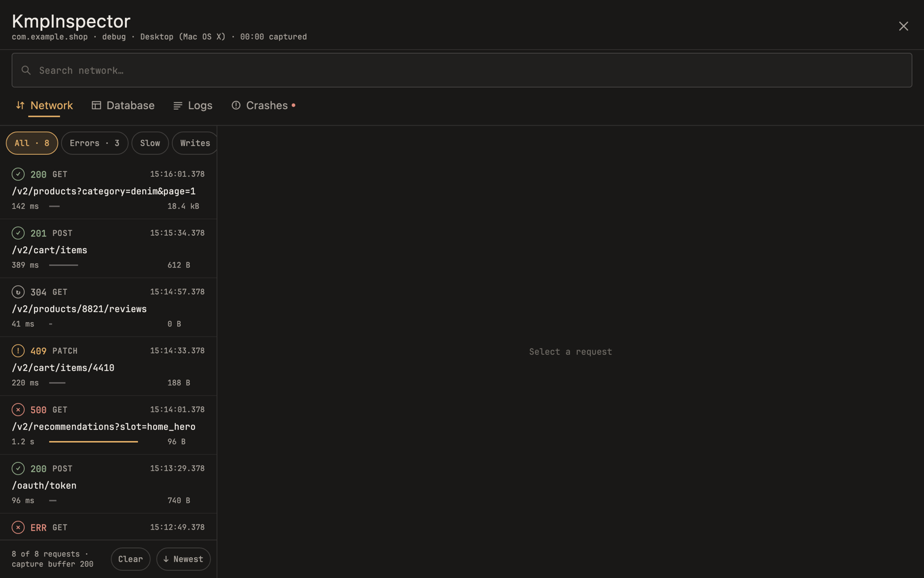Click the 18.4 kB size value
This screenshot has height=578, width=924.
pos(183,206)
